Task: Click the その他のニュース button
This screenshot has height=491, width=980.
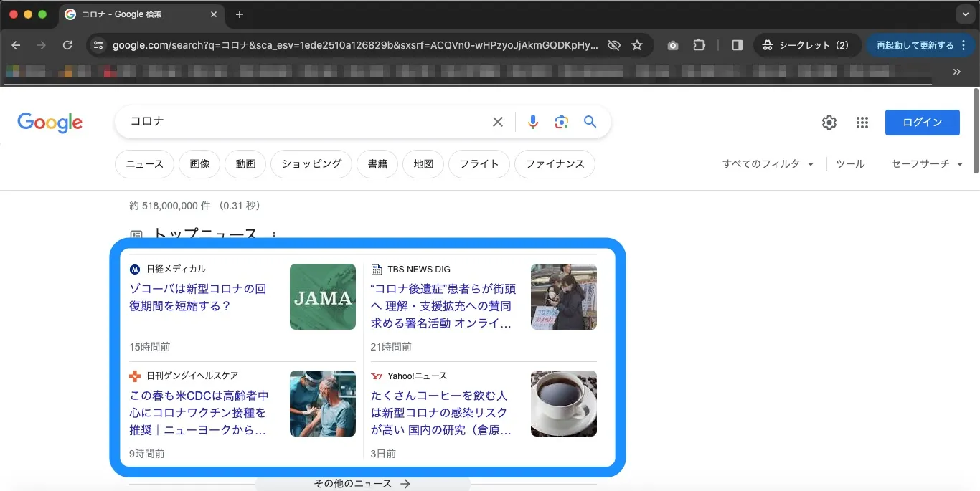Action: pos(362,484)
